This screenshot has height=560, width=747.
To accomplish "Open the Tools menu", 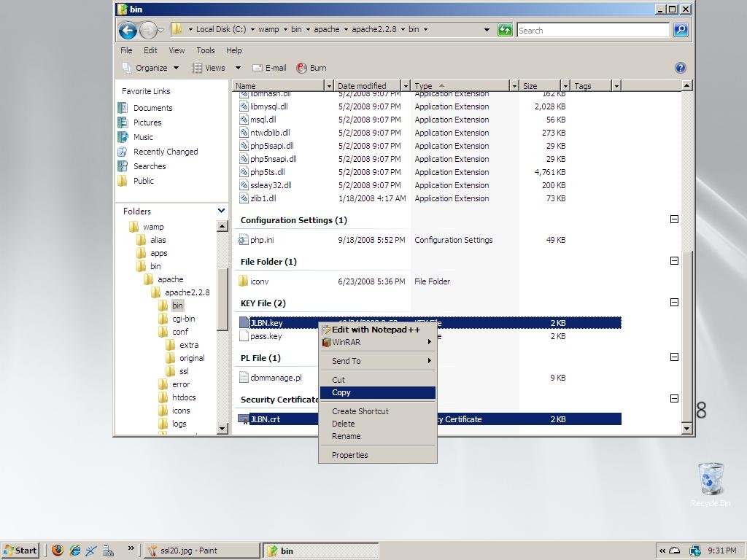I will click(x=205, y=50).
